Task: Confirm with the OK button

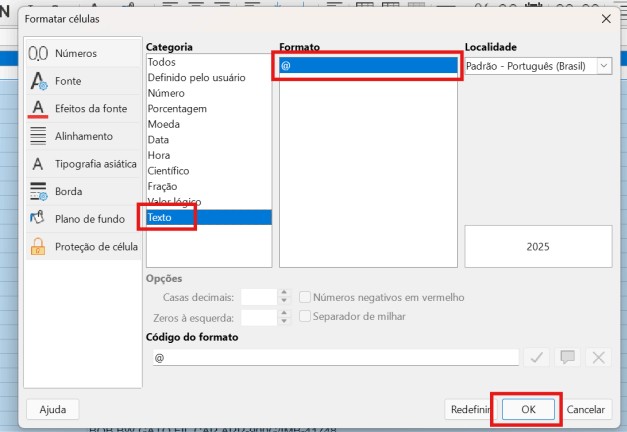Action: click(528, 409)
